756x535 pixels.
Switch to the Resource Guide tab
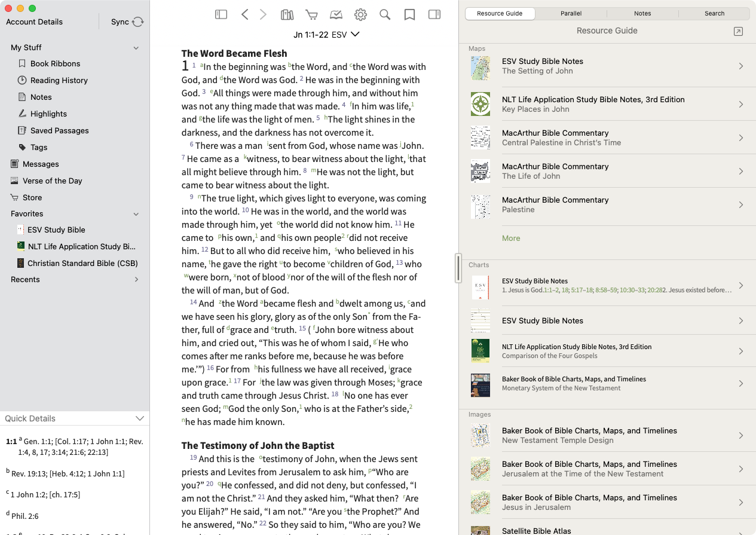coord(500,13)
